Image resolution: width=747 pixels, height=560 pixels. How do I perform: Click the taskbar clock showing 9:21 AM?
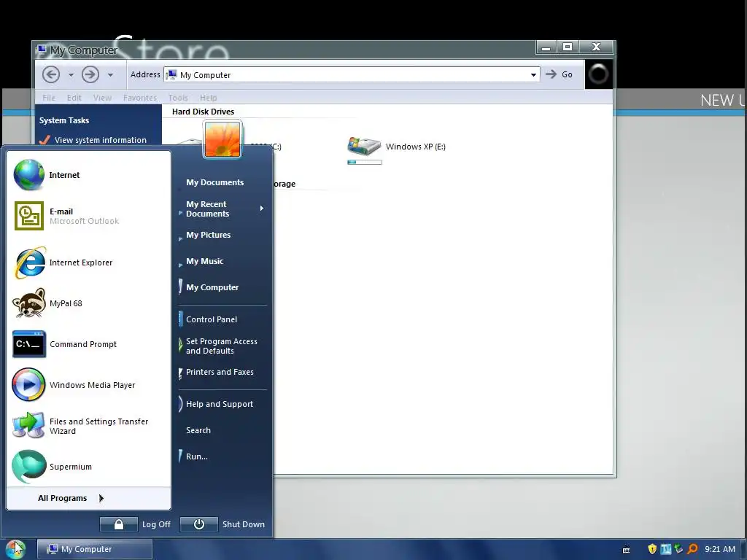point(720,549)
